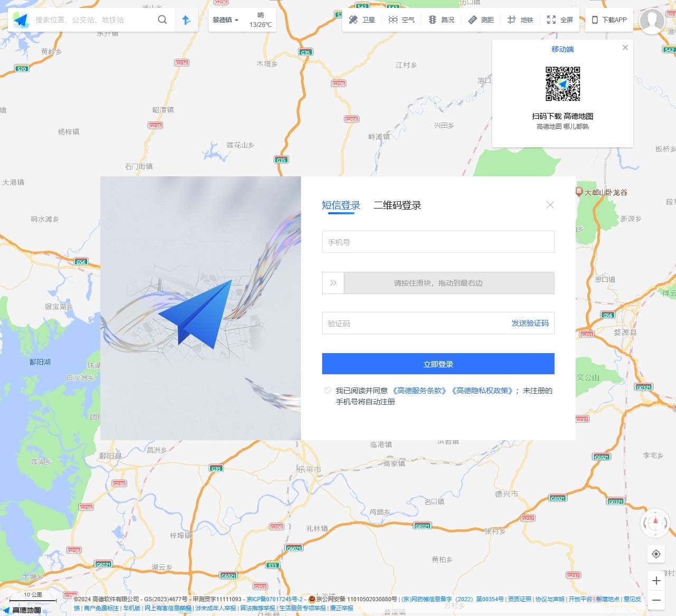Enter fullscreen map mode
This screenshot has height=616, width=676.
coord(559,20)
